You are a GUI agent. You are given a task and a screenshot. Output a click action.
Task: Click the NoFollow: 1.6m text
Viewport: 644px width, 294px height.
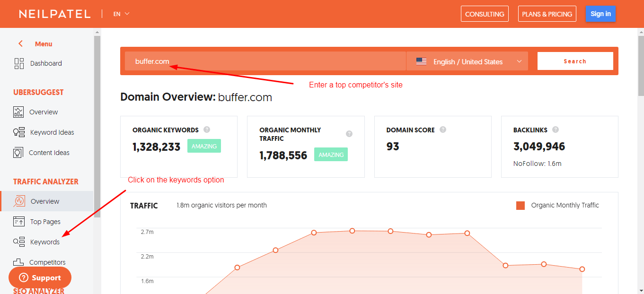[538, 164]
